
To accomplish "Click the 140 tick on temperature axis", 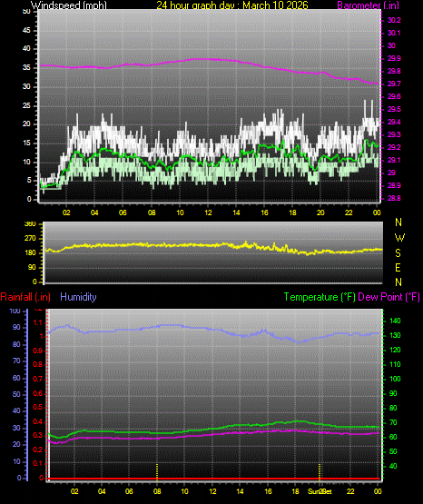I will pos(395,321).
